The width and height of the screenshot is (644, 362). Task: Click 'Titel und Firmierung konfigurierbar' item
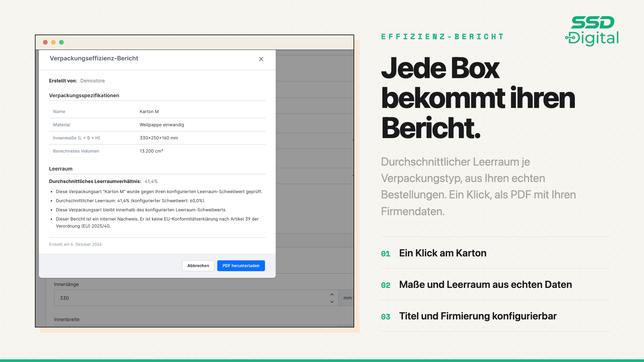pyautogui.click(x=478, y=316)
